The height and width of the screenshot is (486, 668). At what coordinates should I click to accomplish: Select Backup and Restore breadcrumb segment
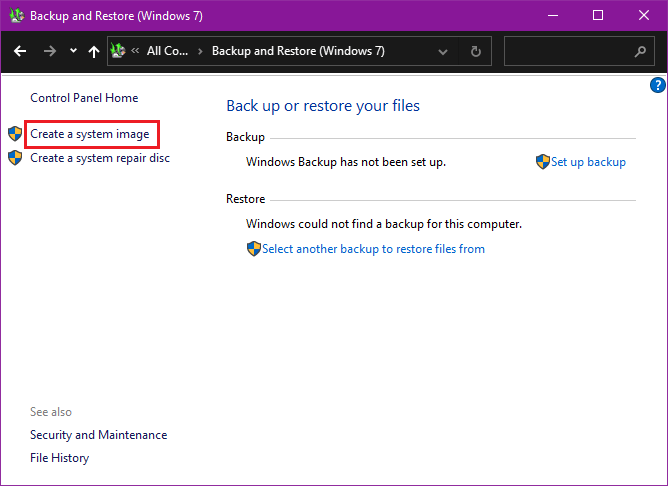[298, 51]
